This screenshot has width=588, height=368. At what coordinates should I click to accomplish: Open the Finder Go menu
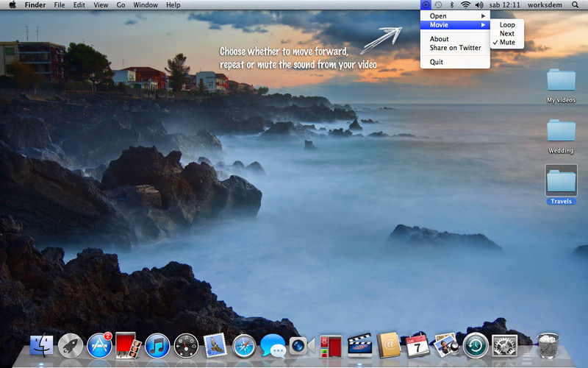point(121,5)
